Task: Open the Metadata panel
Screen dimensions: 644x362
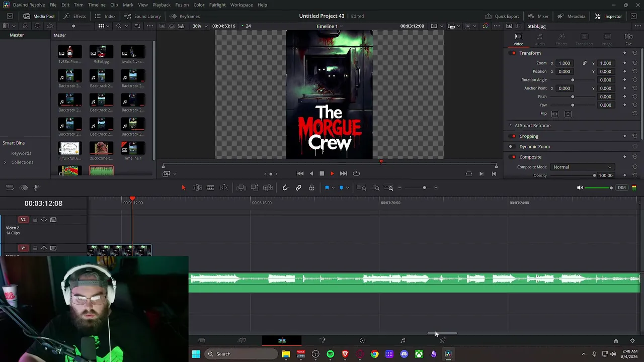Action: [571, 16]
